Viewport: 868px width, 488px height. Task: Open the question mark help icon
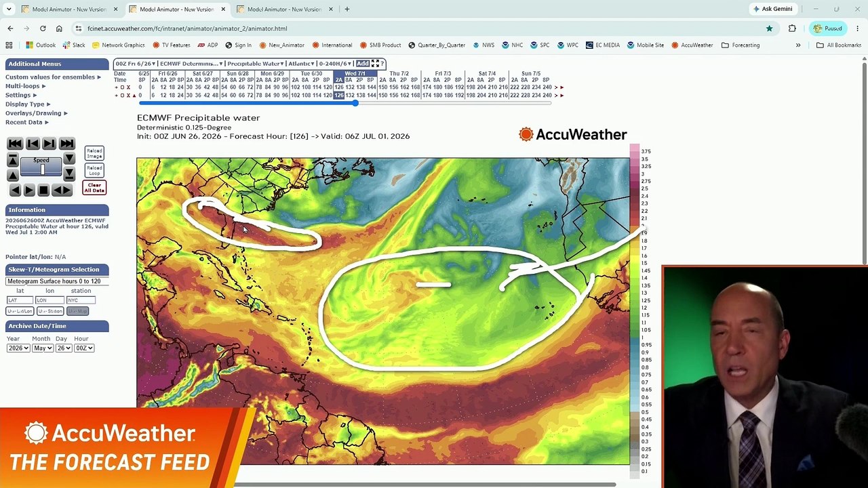tap(382, 64)
